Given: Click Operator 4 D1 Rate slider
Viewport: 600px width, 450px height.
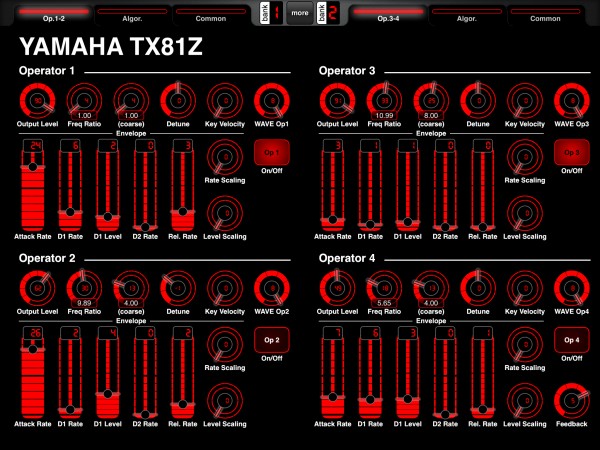Looking at the screenshot, I should (x=370, y=373).
